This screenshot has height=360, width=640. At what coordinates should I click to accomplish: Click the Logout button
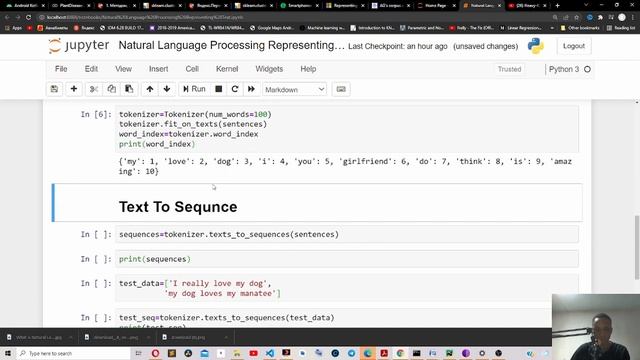574,46
